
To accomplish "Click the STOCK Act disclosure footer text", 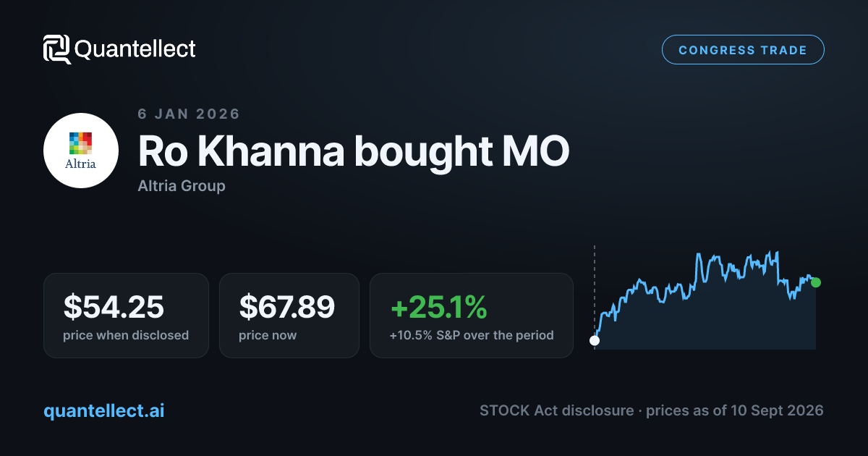I will pos(651,410).
